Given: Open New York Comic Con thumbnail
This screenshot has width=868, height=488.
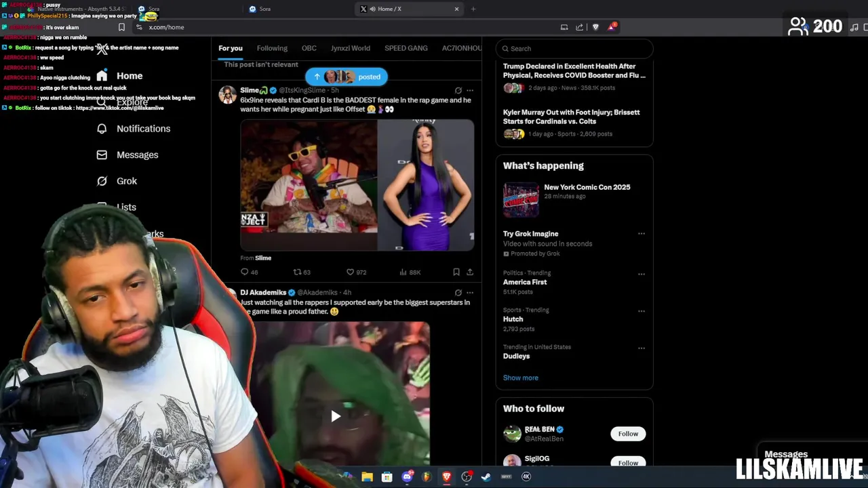Looking at the screenshot, I should 521,200.
